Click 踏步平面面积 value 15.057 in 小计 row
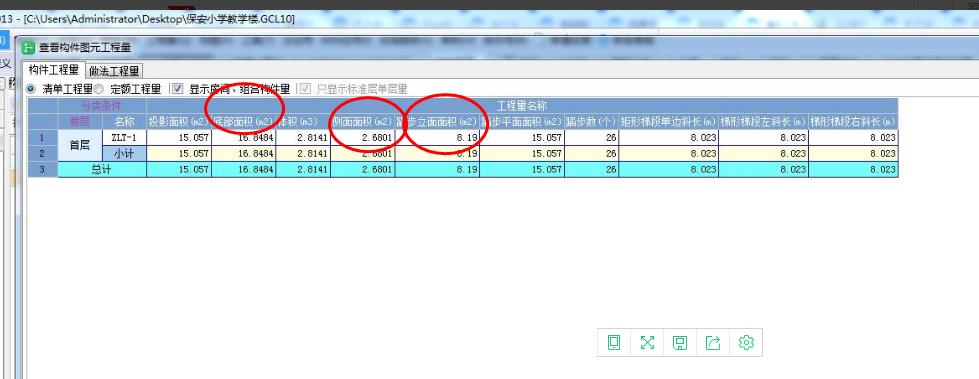The image size is (979, 379). pyautogui.click(x=522, y=154)
